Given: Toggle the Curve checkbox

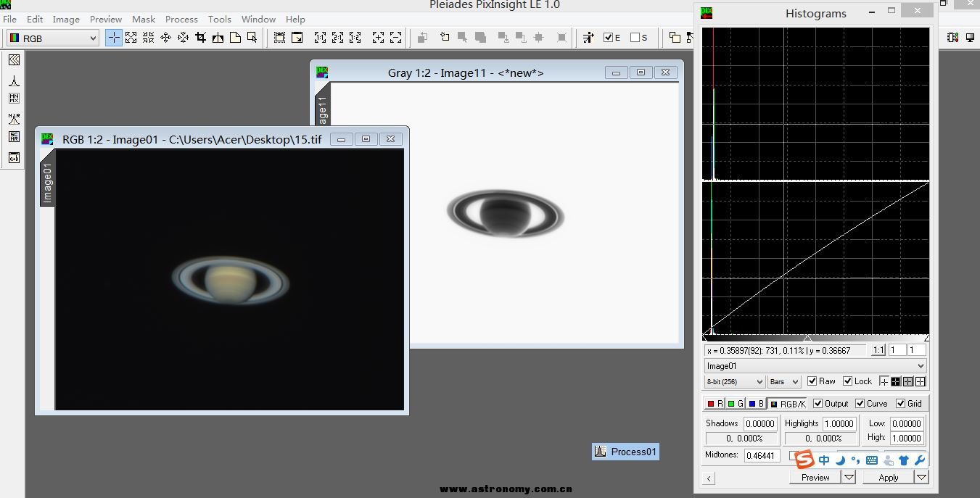Looking at the screenshot, I should point(860,404).
